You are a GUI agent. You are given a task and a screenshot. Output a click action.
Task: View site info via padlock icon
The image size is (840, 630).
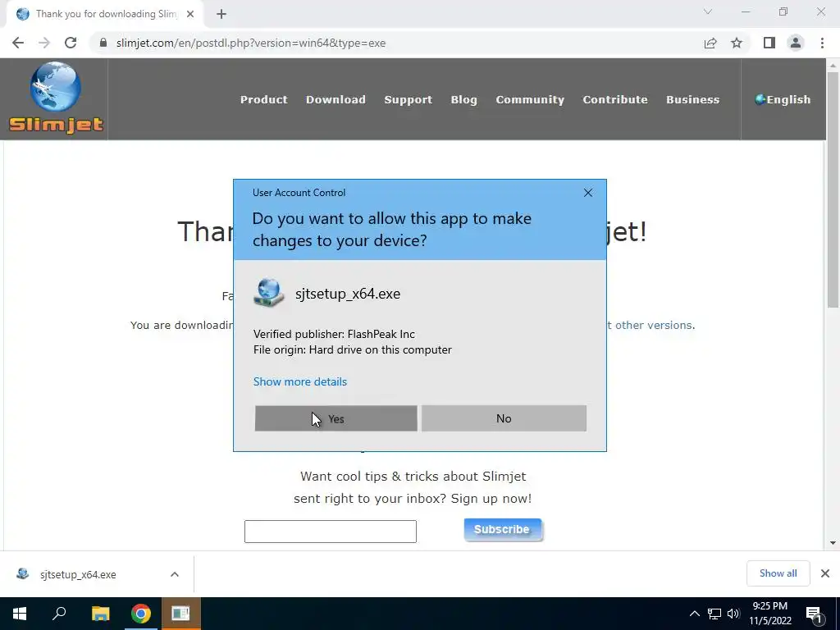pos(103,43)
